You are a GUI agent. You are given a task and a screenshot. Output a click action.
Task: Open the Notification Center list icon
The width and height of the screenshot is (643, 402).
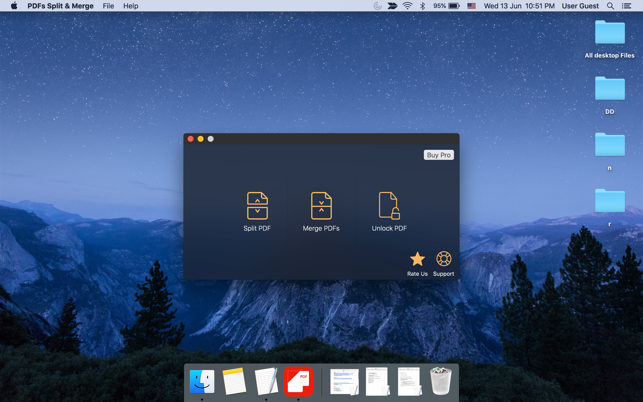[627, 6]
